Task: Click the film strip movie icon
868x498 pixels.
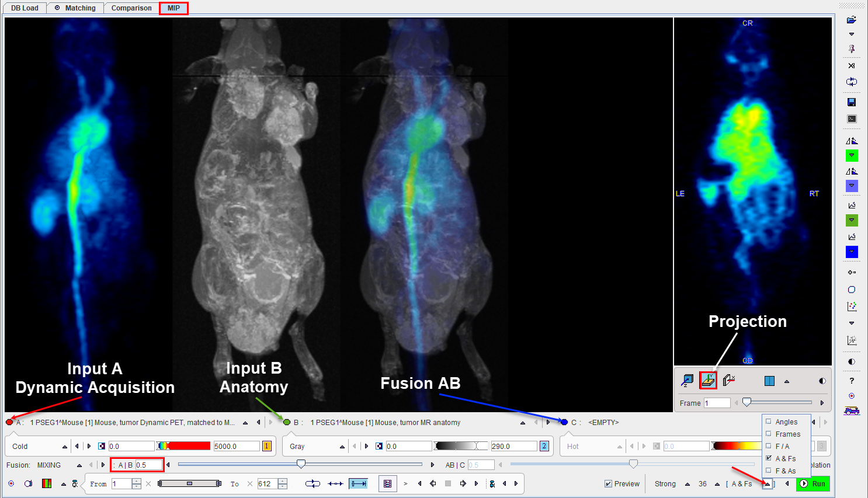Action: pyautogui.click(x=387, y=483)
